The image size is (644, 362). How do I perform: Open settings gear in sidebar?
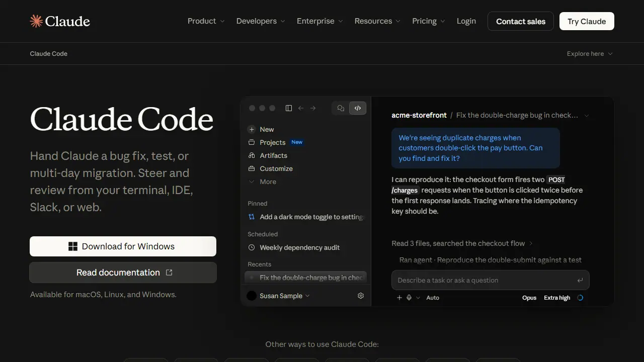361,296
